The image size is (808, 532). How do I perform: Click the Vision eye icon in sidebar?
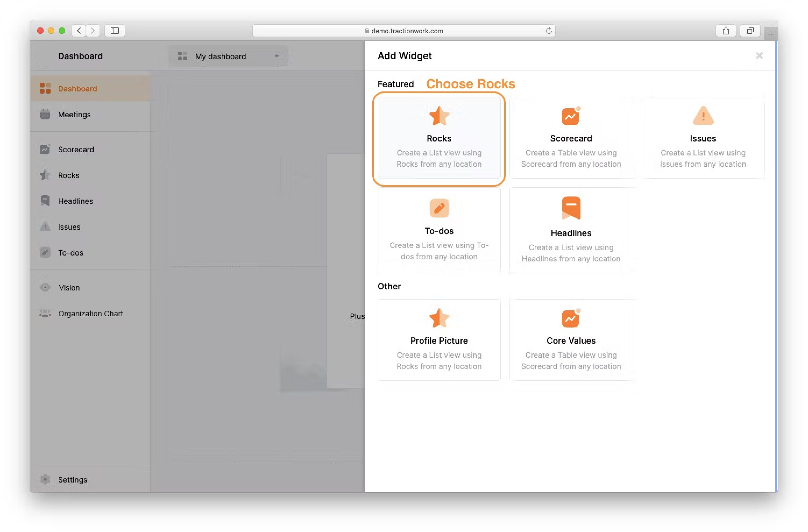45,288
